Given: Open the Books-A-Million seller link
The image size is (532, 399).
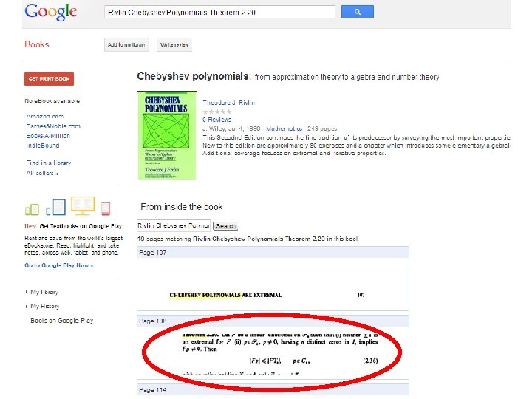Looking at the screenshot, I should point(49,136).
